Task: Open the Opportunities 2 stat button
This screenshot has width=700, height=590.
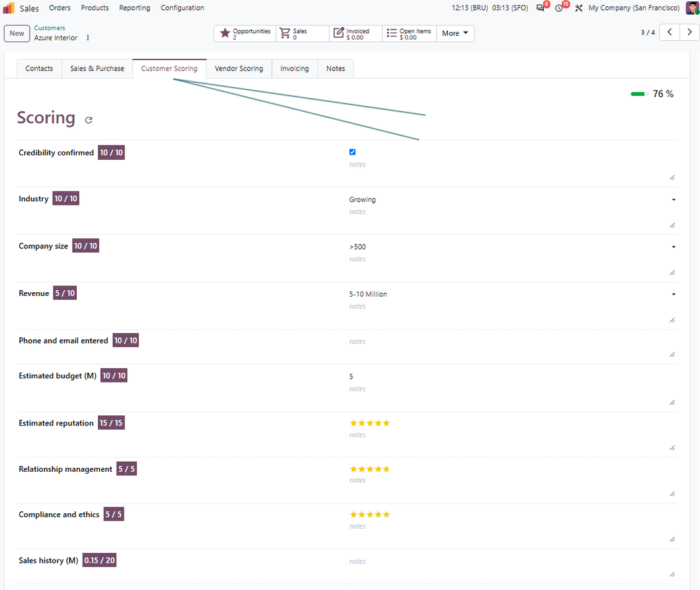Action: 245,33
